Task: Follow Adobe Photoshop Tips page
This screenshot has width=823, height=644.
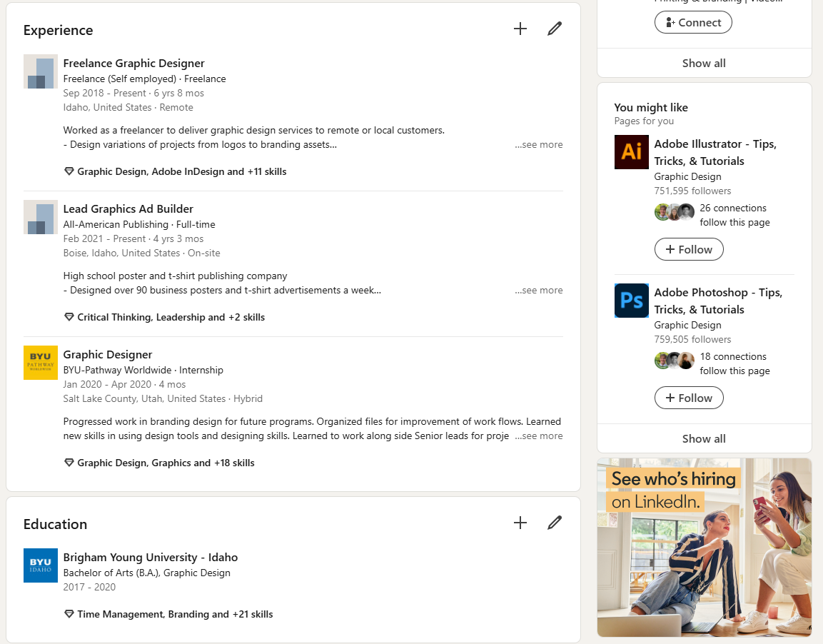Action: [x=689, y=398]
